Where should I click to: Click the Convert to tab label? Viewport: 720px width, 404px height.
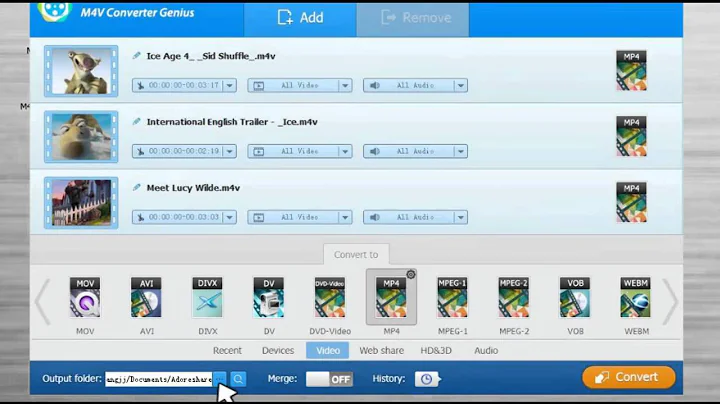pos(356,254)
